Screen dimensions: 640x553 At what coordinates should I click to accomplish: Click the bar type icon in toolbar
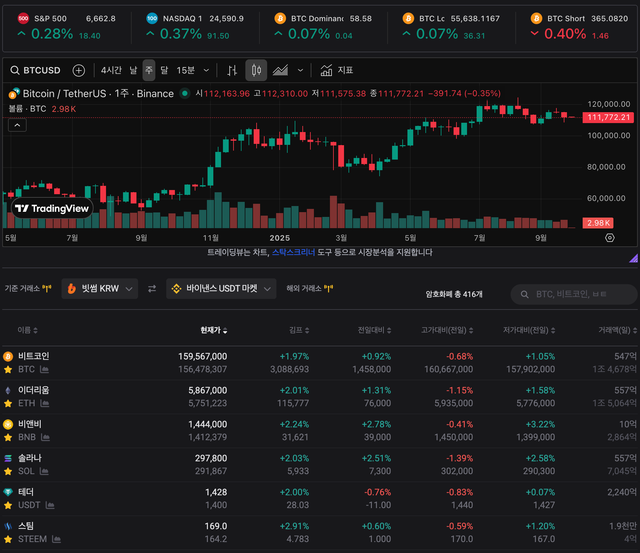pyautogui.click(x=232, y=71)
